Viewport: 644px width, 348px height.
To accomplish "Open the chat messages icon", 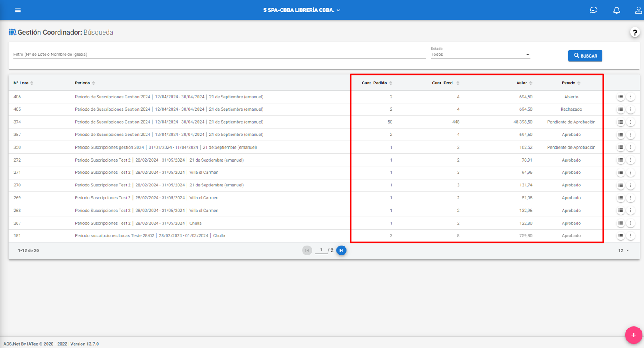I will point(593,10).
